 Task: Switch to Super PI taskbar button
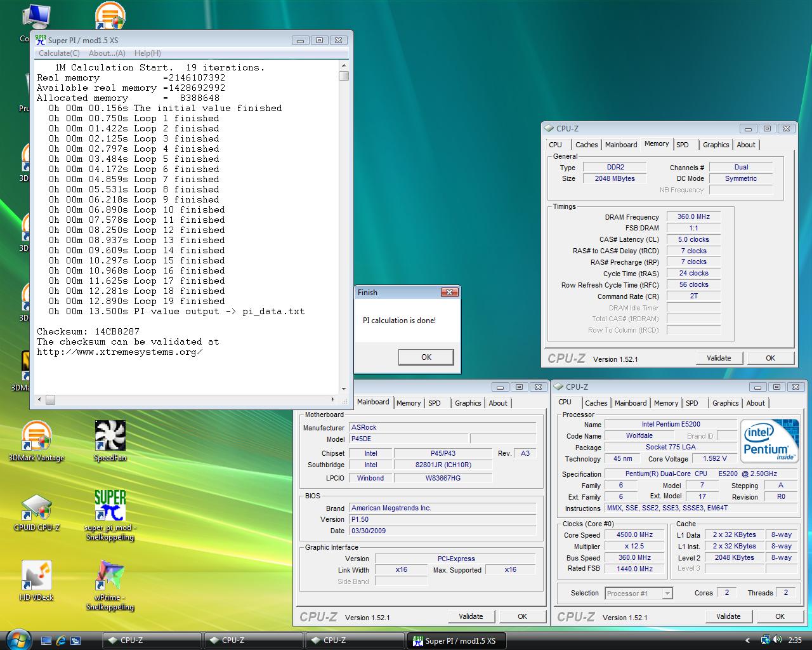tap(457, 640)
